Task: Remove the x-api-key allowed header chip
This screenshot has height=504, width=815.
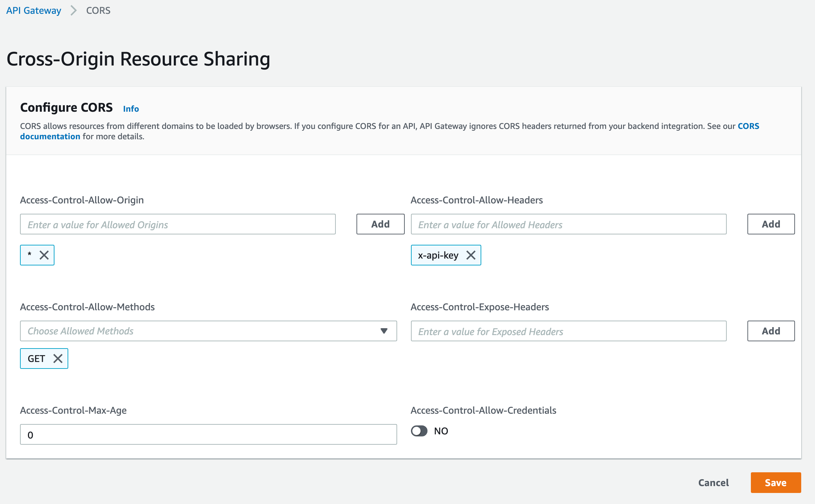Action: [x=471, y=255]
